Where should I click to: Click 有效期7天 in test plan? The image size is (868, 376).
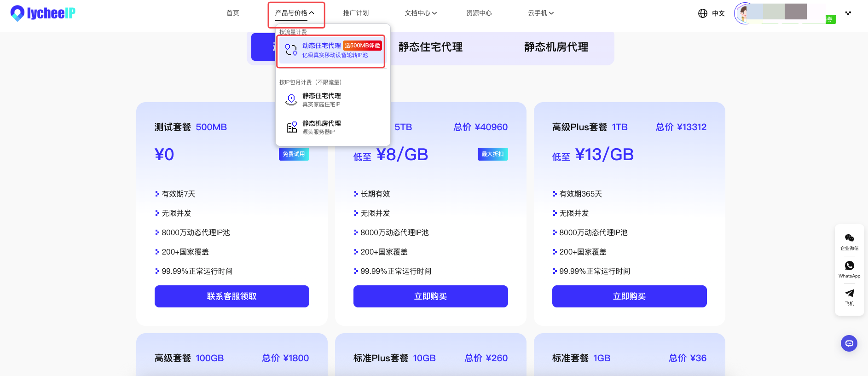(179, 194)
